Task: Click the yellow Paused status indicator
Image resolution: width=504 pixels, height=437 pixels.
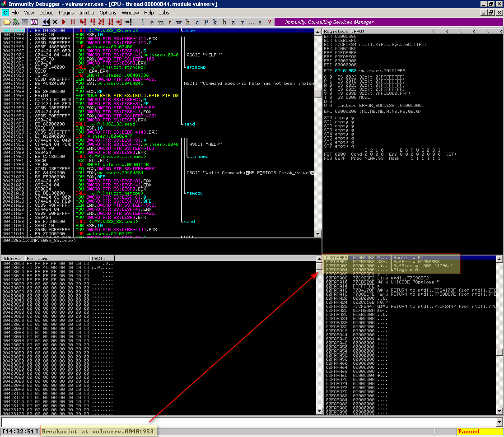Action: pos(479,432)
